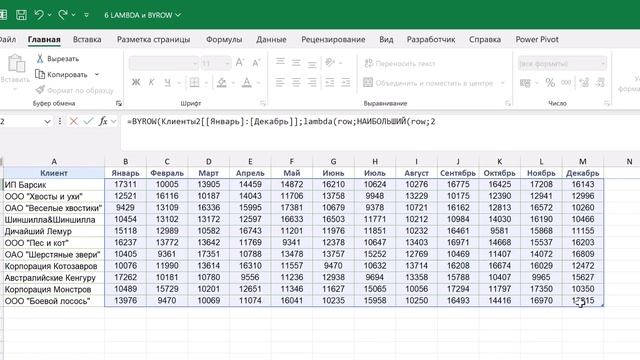Undo the last action
This screenshot has height=360, width=640.
pos(39,15)
